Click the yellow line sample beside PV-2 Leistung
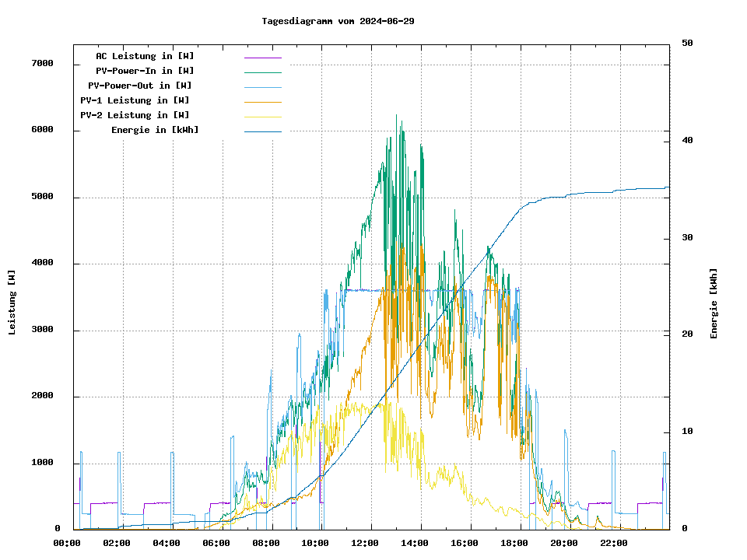747x560 pixels. point(262,117)
